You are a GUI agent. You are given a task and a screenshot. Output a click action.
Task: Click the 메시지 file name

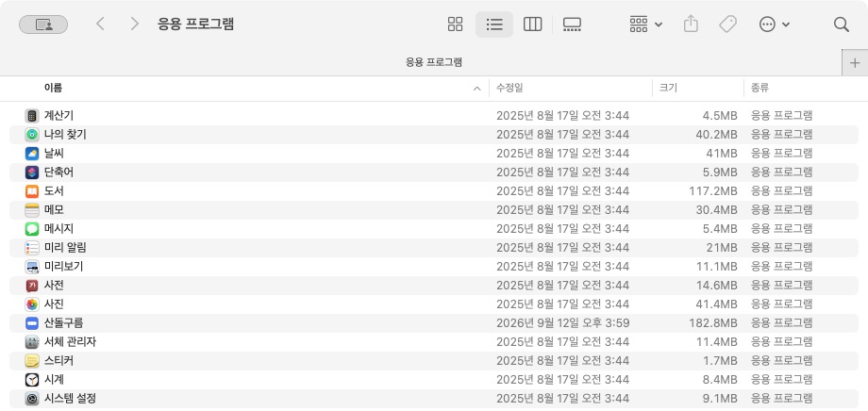pos(58,228)
